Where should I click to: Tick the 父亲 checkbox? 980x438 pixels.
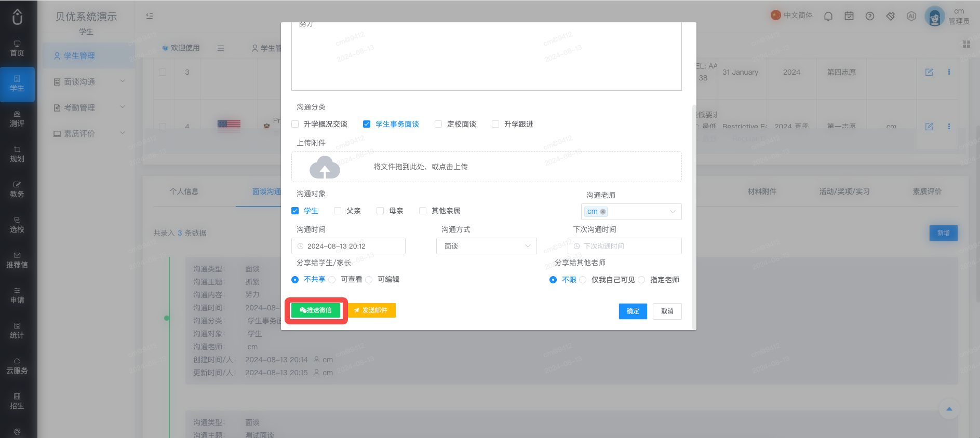coord(338,211)
